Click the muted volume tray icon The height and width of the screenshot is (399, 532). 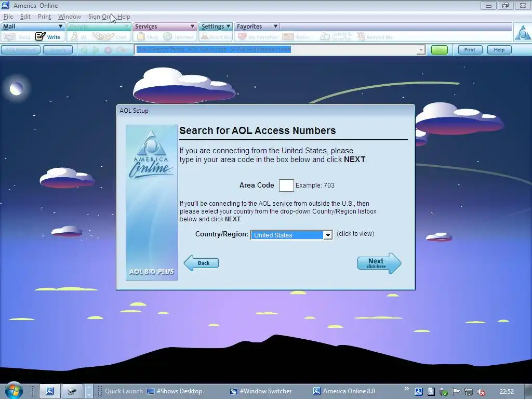click(481, 392)
